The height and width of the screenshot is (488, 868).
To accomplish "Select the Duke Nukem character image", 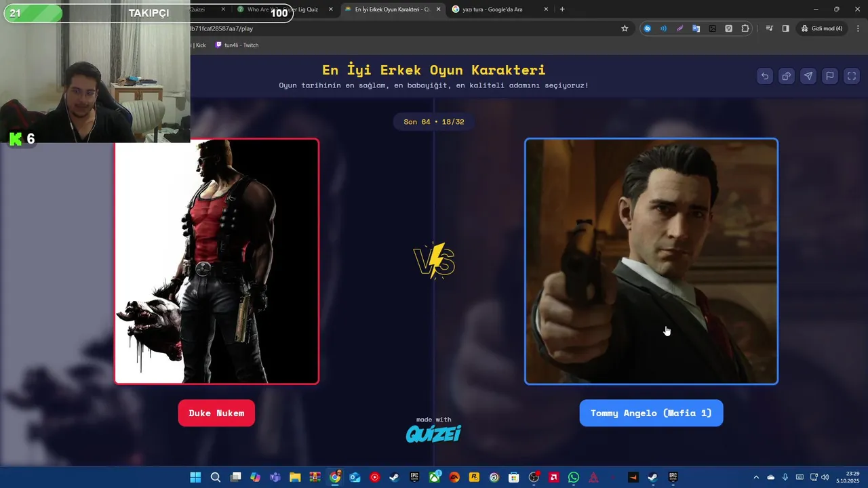I will click(217, 261).
